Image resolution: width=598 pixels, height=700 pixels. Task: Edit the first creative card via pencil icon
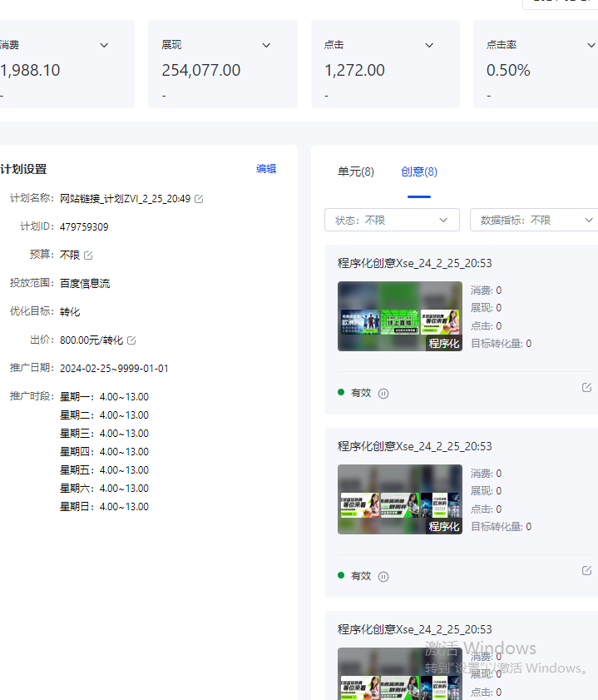[x=586, y=388]
